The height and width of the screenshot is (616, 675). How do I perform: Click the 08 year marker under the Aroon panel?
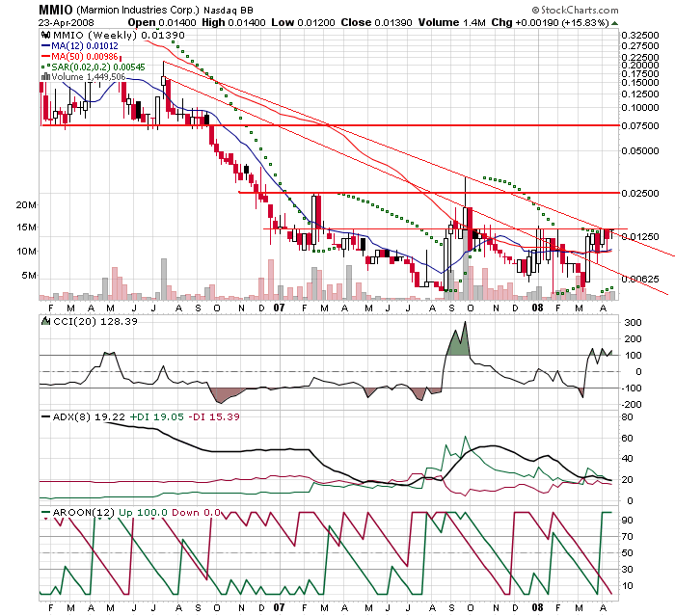pyautogui.click(x=537, y=607)
